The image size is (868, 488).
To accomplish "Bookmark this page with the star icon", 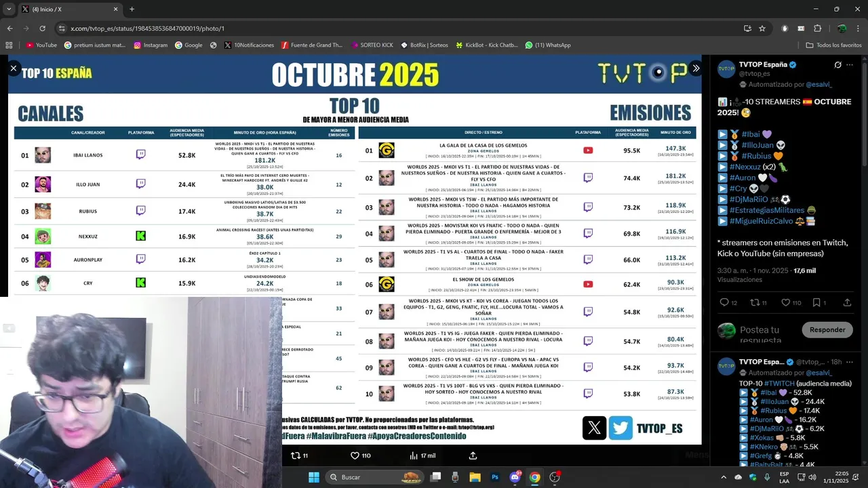I will click(x=762, y=28).
